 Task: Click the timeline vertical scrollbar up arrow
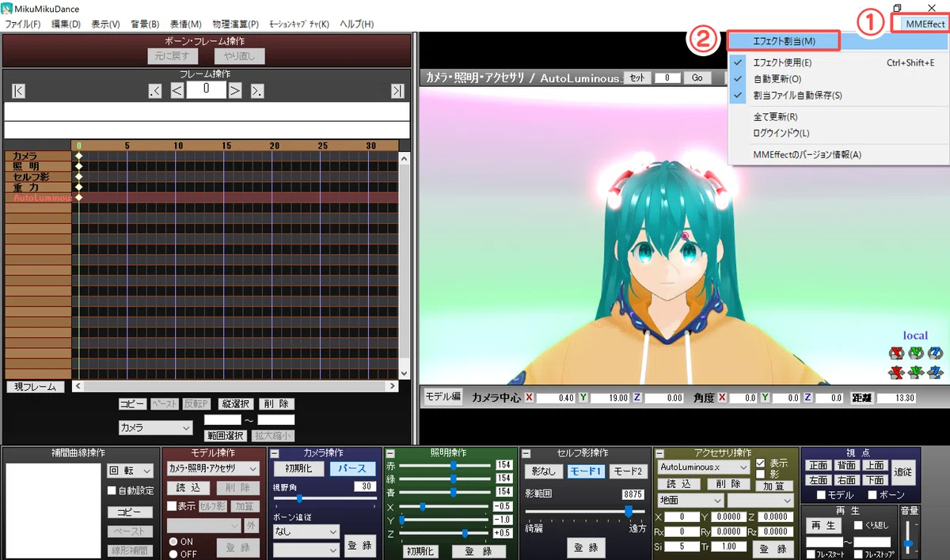405,158
